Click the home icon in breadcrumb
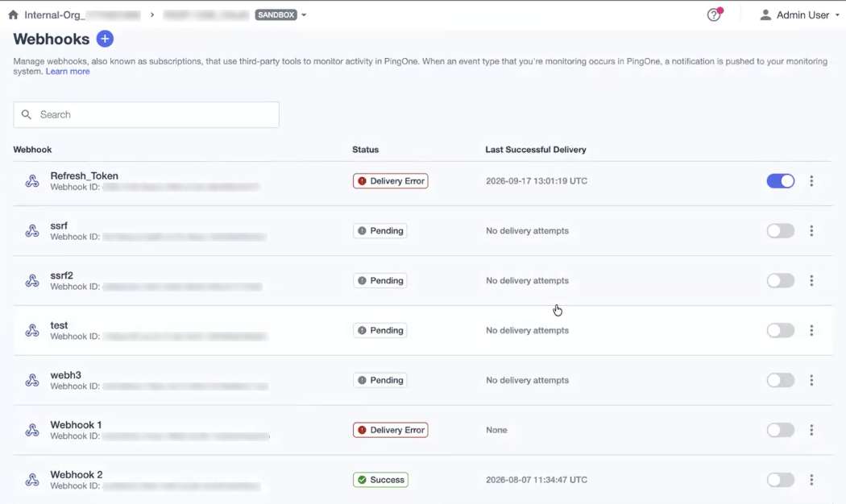The height and width of the screenshot is (504, 846). point(14,14)
